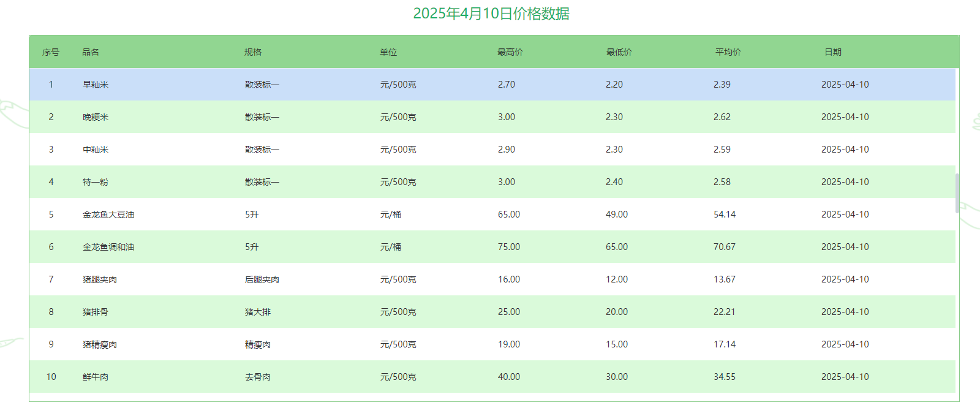The width and height of the screenshot is (980, 413).
Task: Select the 晚粳米 product name cell
Action: point(96,117)
